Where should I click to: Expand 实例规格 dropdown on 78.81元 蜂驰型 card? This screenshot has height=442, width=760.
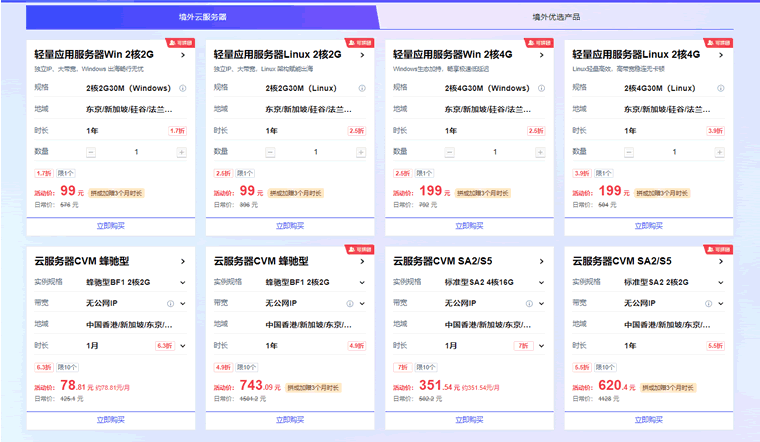[183, 283]
